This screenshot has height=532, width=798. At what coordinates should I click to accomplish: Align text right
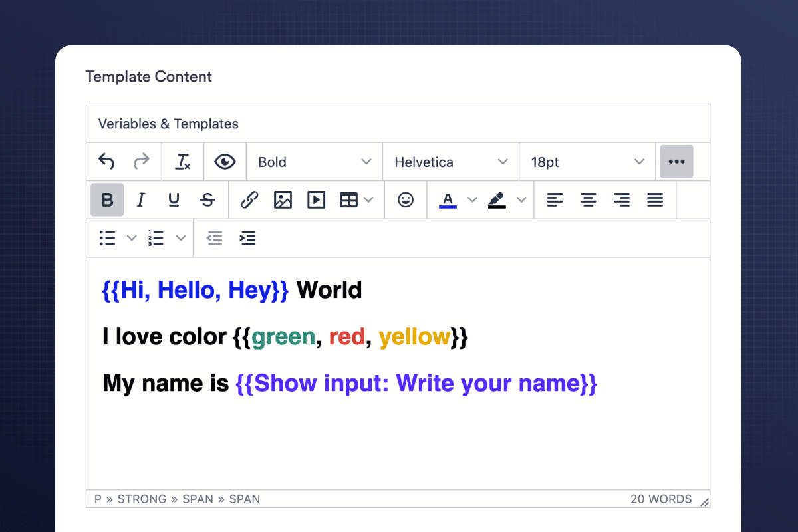pos(622,200)
